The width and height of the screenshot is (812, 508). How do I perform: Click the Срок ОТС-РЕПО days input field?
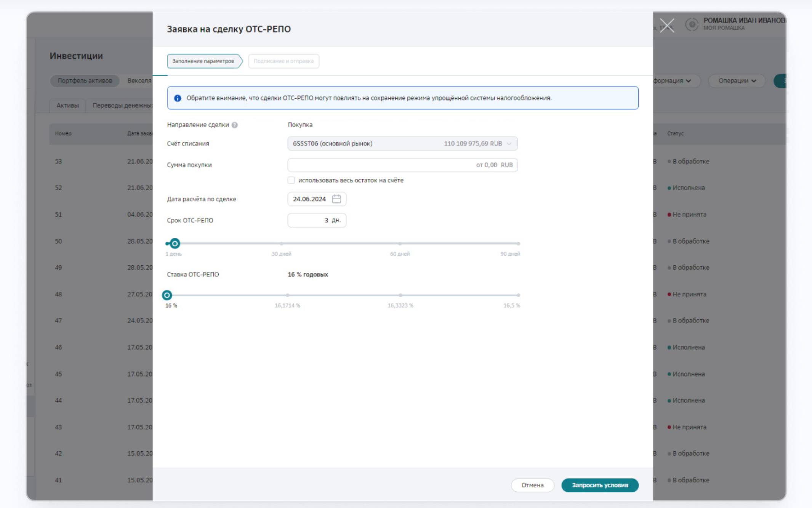pos(317,220)
